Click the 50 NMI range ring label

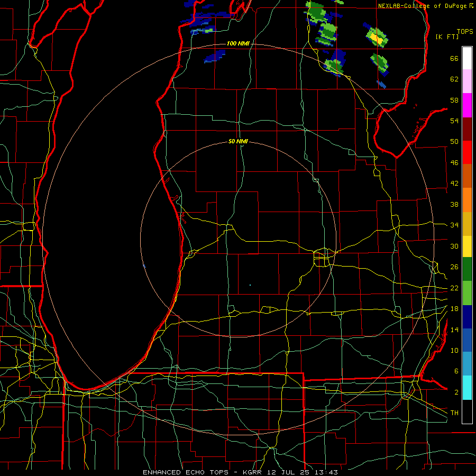pos(238,141)
